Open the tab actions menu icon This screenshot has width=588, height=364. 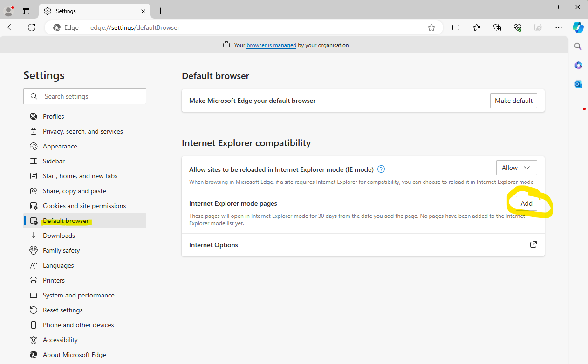click(26, 11)
